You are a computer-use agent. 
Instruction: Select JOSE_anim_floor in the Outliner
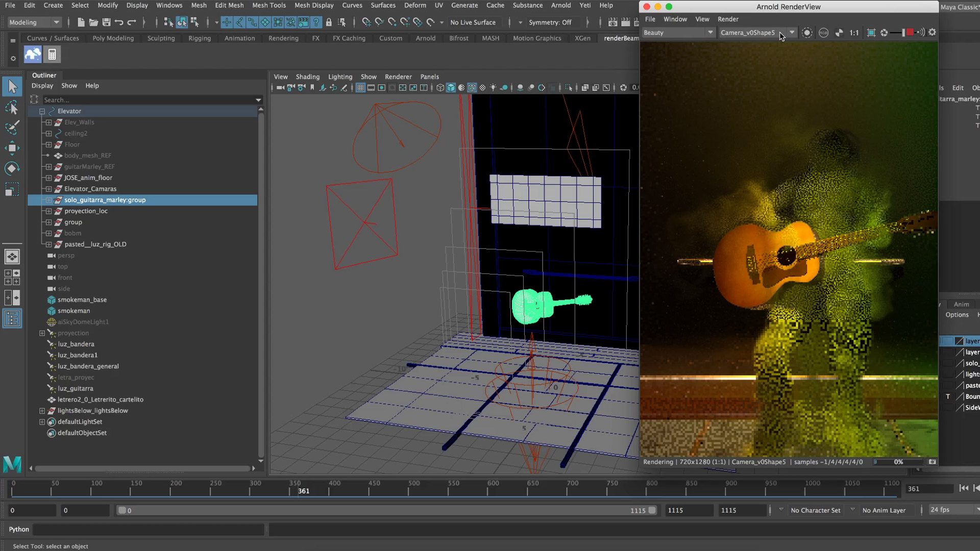(88, 178)
